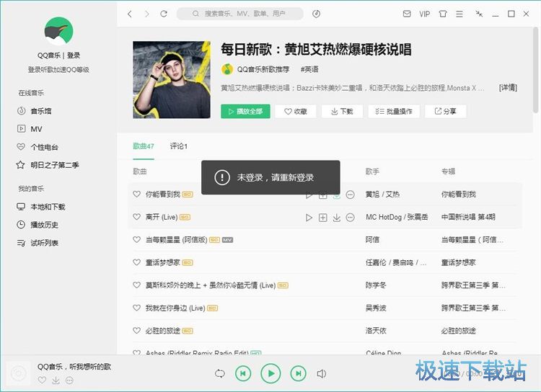Open QQ音乐新歌推荐 creator link
The width and height of the screenshot is (541, 392).
[263, 69]
